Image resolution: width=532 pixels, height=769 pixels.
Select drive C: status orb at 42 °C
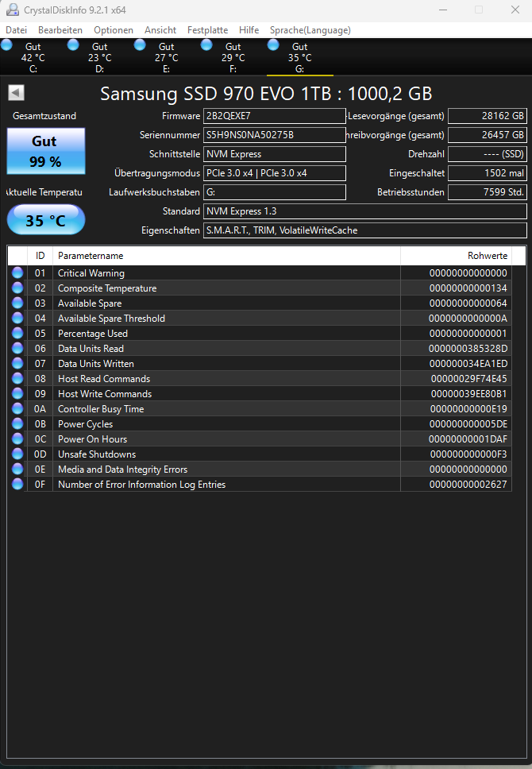coord(7,45)
